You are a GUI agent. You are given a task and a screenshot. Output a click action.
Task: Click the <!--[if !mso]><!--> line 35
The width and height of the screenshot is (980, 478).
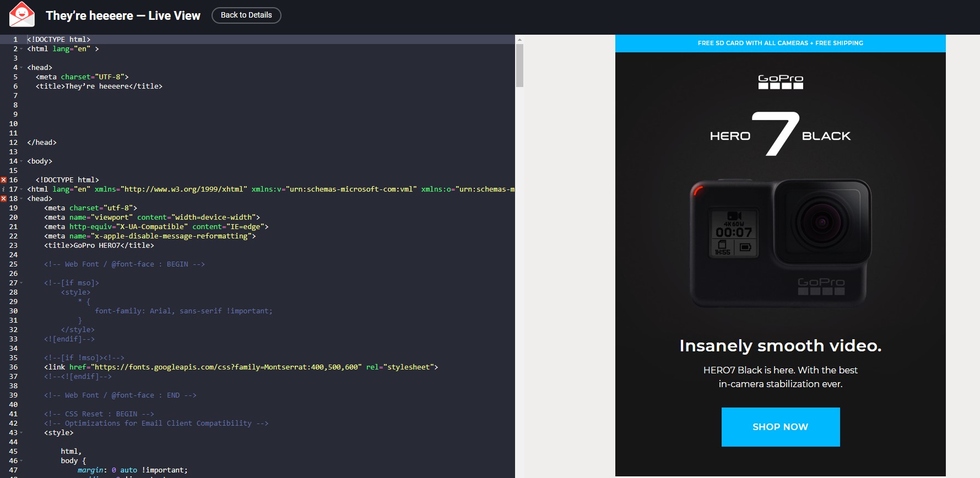point(84,358)
